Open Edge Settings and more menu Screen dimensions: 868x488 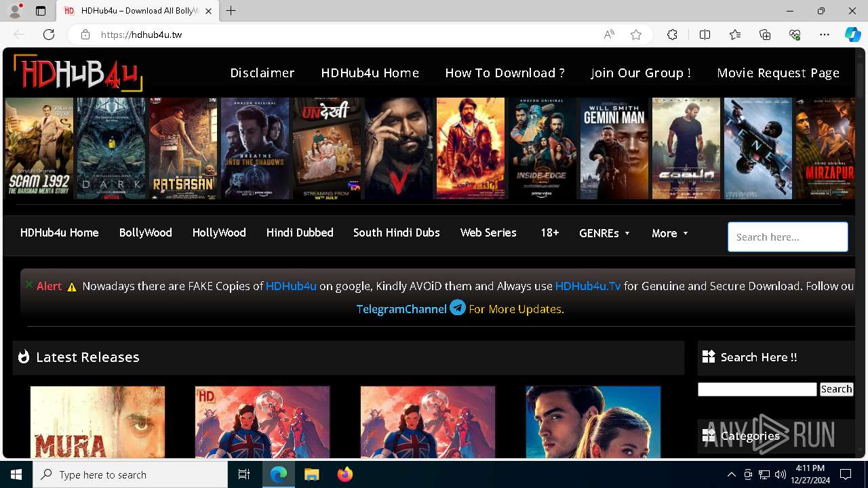(x=825, y=35)
